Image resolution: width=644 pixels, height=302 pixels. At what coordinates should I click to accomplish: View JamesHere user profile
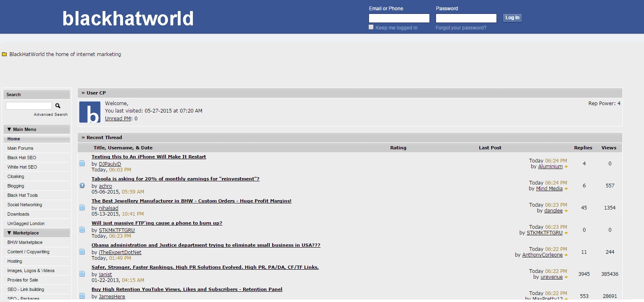pyautogui.click(x=112, y=297)
